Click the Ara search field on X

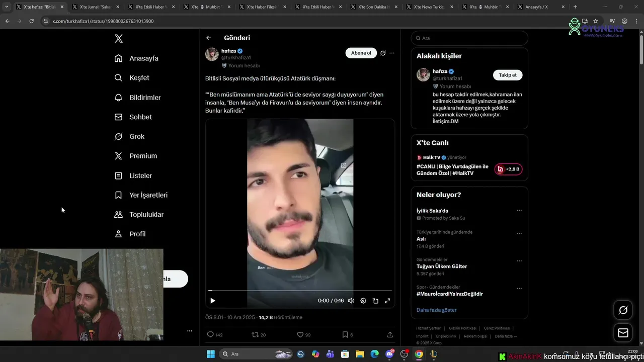[469, 38]
